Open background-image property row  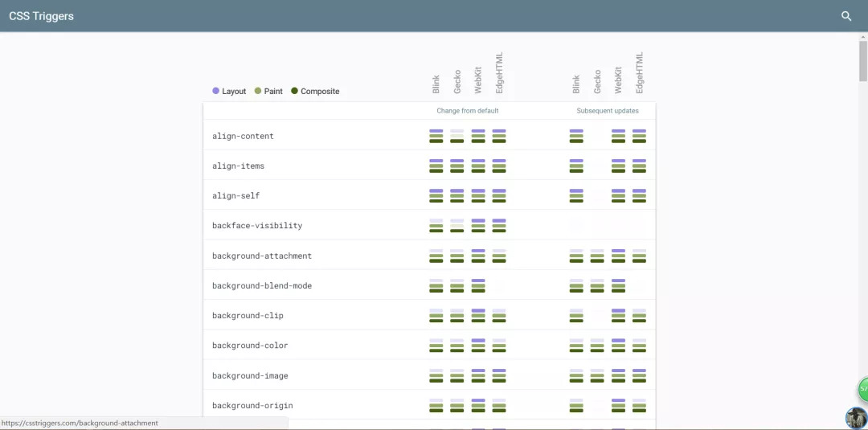pos(250,376)
